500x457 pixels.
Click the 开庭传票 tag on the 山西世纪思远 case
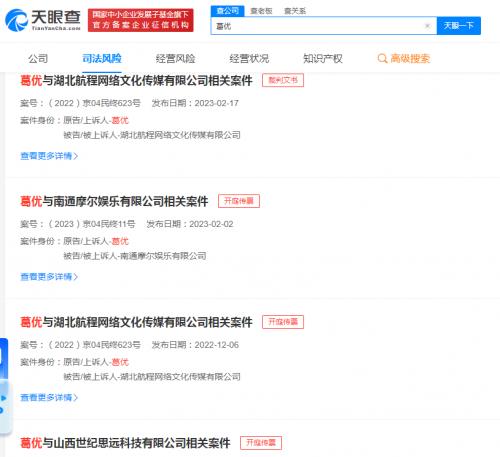261,443
